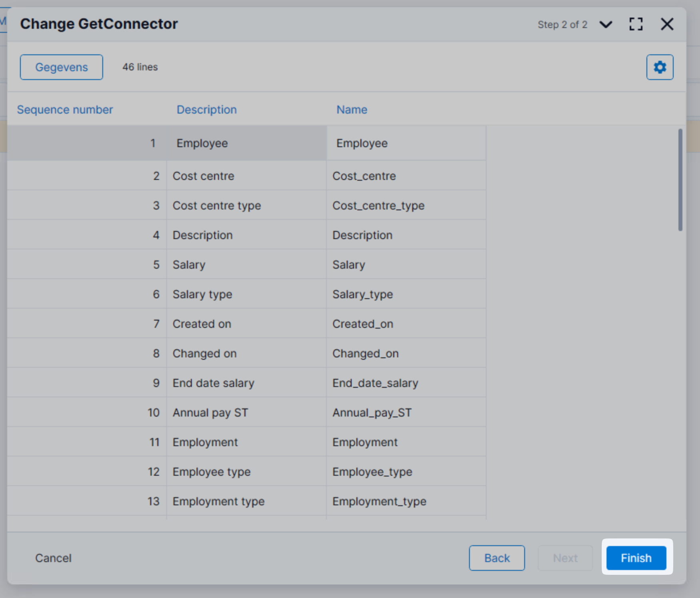Expand the Step 2 of 2 chevron
700x598 pixels.
tap(606, 25)
